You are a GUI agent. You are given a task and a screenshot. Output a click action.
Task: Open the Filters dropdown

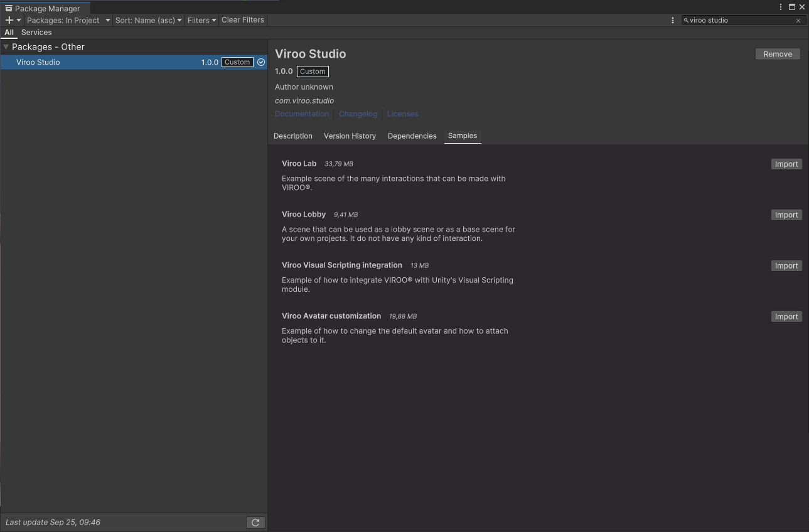(x=201, y=20)
